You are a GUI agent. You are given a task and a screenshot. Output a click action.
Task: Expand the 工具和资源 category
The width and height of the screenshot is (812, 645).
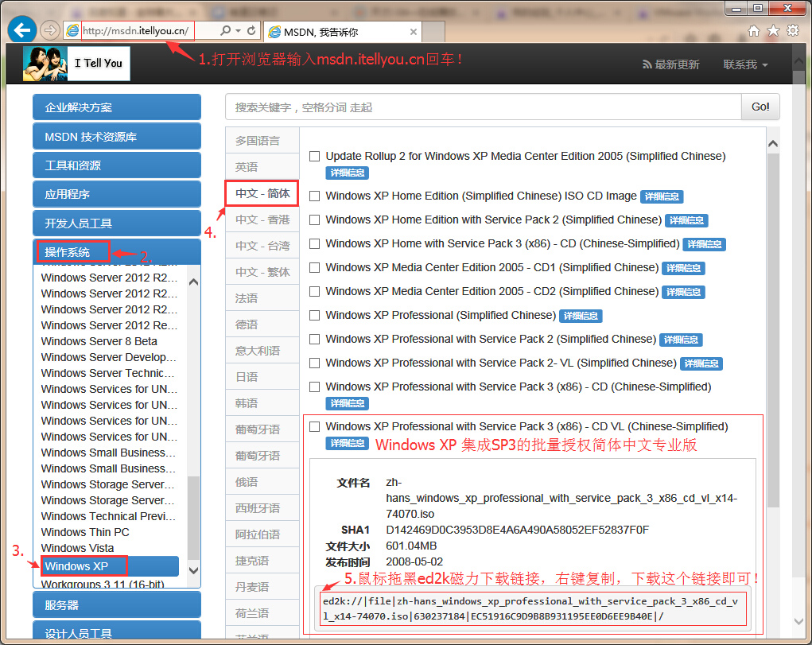(x=117, y=165)
